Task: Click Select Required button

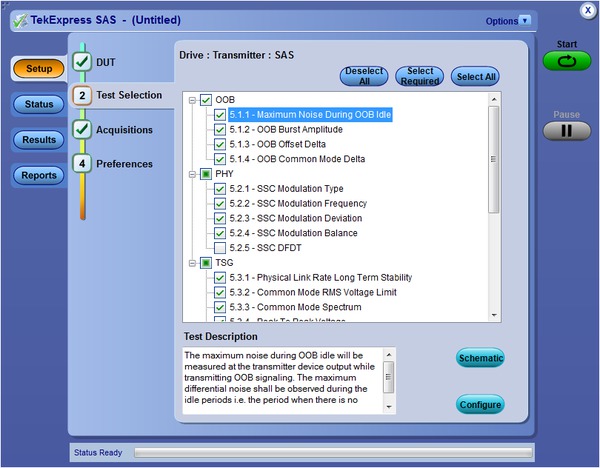Action: point(420,76)
